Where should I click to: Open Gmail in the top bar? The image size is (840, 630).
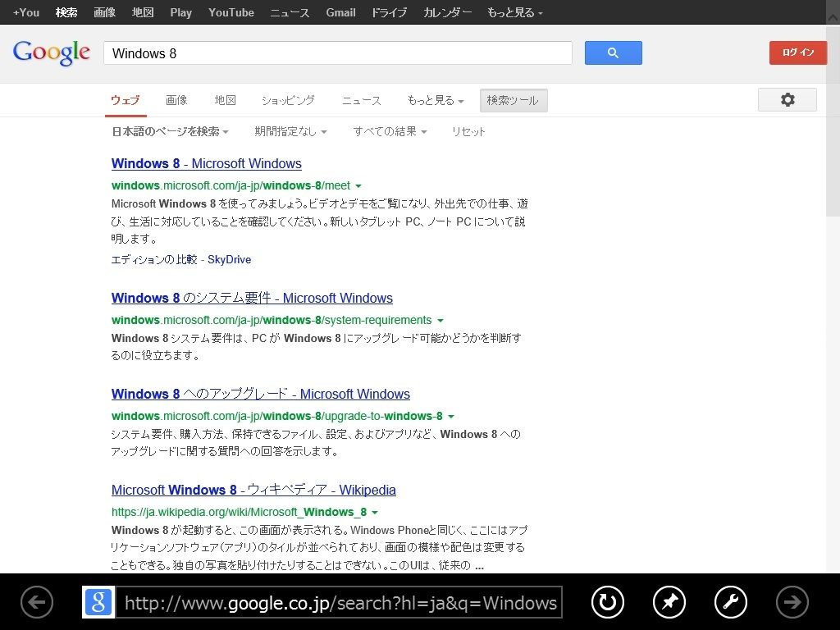[340, 12]
